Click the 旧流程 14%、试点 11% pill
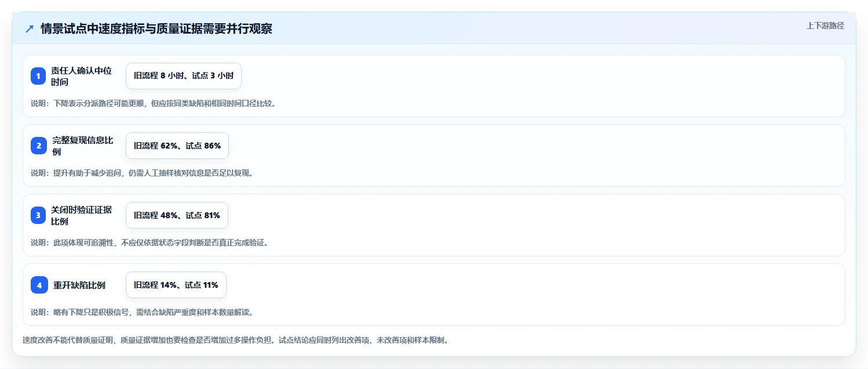 (x=176, y=285)
